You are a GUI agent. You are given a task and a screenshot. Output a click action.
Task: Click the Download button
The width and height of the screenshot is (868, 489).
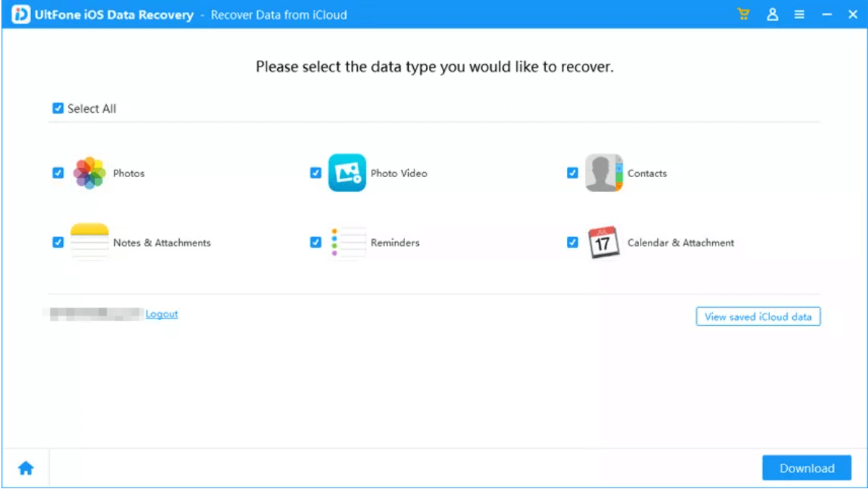pos(807,467)
